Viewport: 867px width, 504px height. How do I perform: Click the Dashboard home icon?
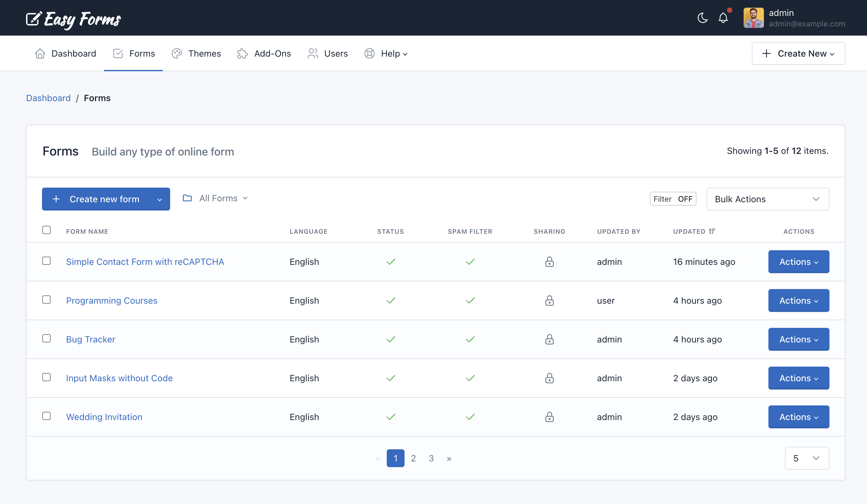[x=39, y=53]
